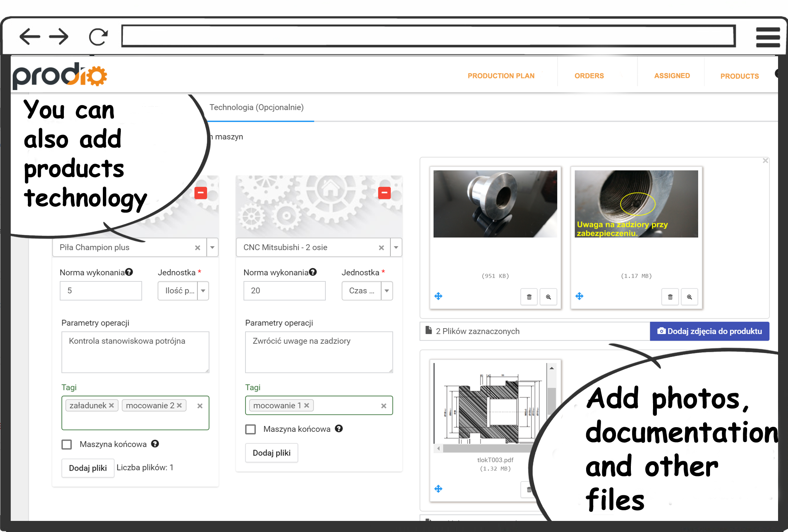Screen dimensions: 788x532
Task: Edit Zwrócić uwage na zadziory parameters text
Action: click(x=319, y=352)
